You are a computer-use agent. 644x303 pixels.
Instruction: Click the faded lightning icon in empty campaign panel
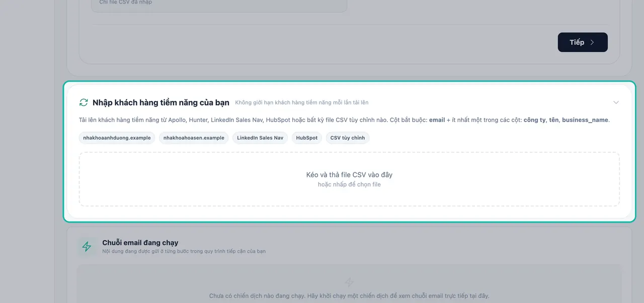[x=349, y=282]
